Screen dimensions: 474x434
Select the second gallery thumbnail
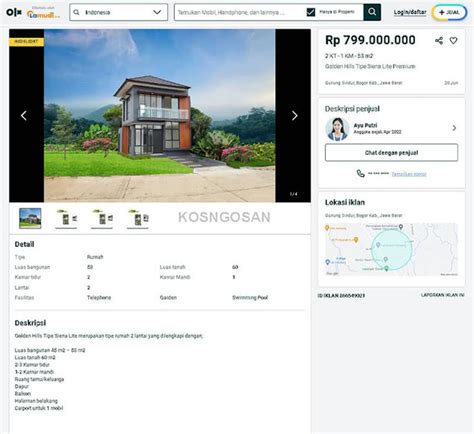66,219
